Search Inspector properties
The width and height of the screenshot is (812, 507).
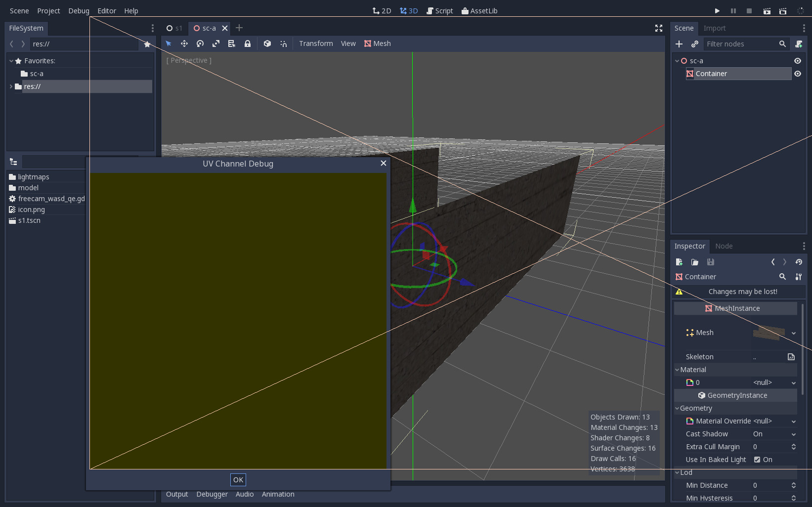point(782,277)
